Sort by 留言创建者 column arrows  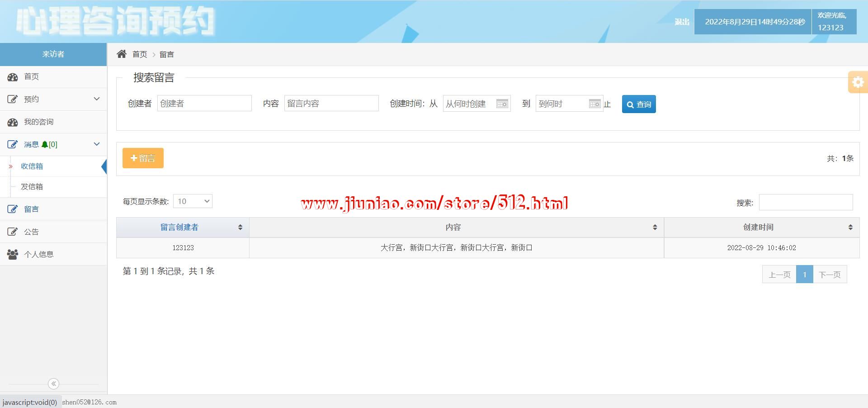click(240, 228)
